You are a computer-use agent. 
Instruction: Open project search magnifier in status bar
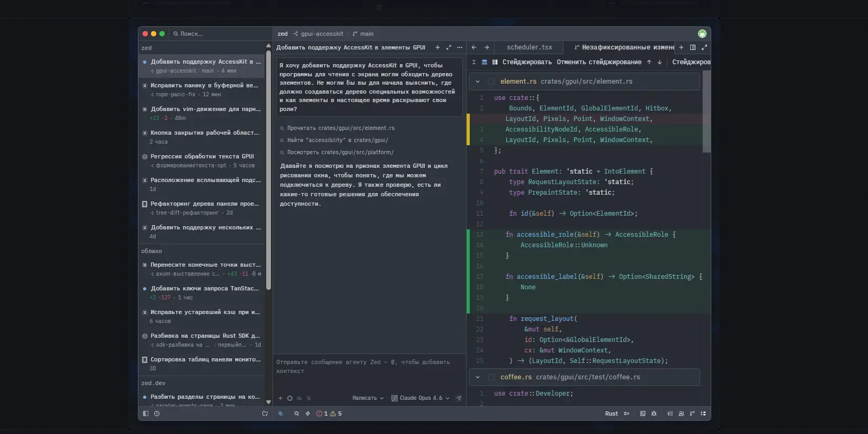(x=297, y=414)
